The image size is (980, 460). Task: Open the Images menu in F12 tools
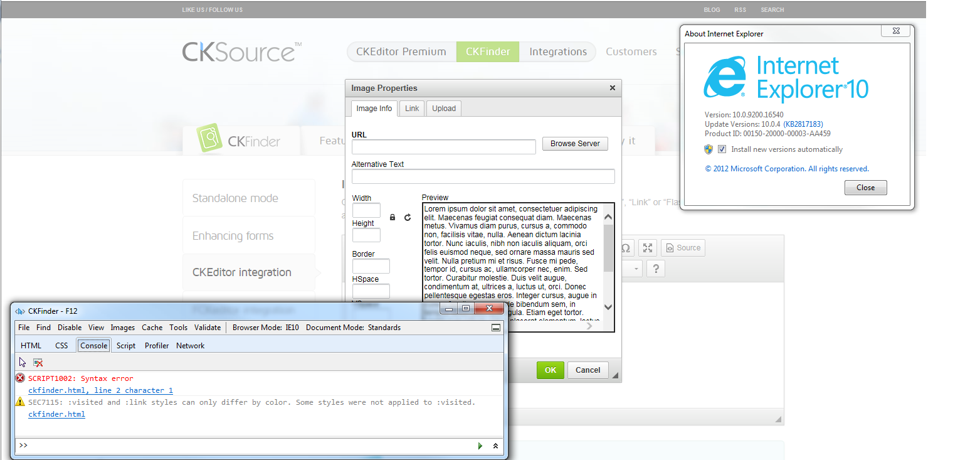[x=123, y=328]
